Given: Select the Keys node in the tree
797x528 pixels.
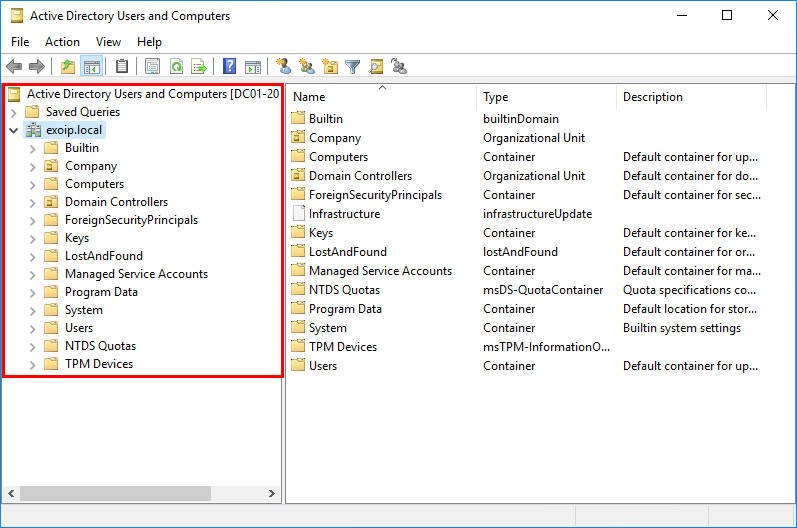Looking at the screenshot, I should 77,238.
